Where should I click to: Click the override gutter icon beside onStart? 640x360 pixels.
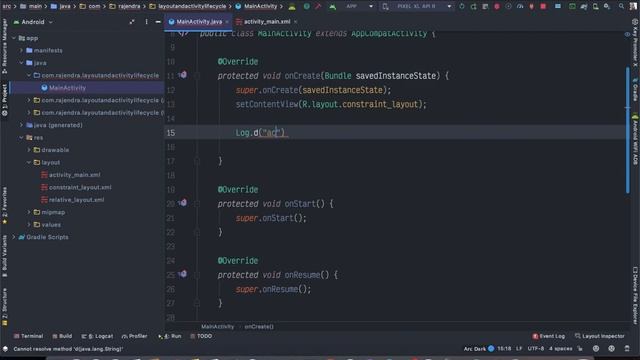(x=182, y=203)
